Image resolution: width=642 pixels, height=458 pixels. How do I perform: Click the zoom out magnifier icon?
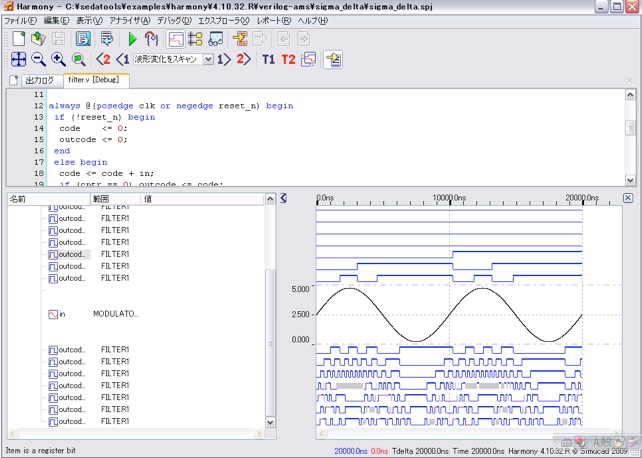pos(38,60)
